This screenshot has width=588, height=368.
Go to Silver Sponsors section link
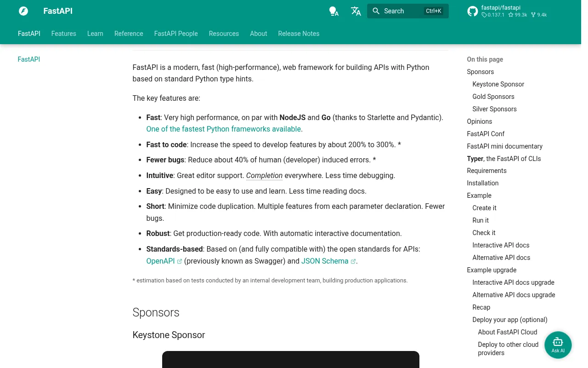(495, 109)
